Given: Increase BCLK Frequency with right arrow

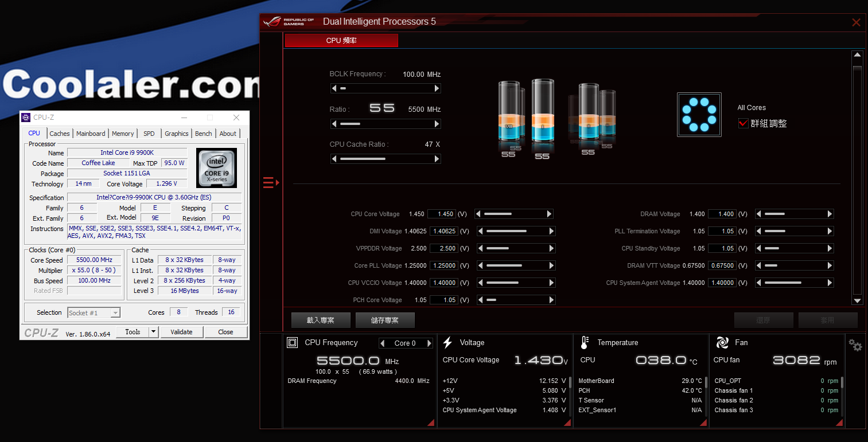Looking at the screenshot, I should [x=437, y=88].
